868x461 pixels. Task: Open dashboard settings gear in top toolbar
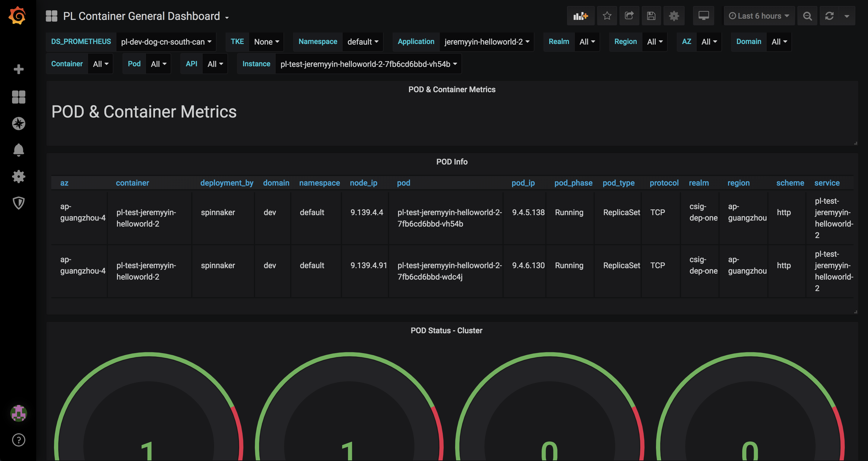point(673,16)
